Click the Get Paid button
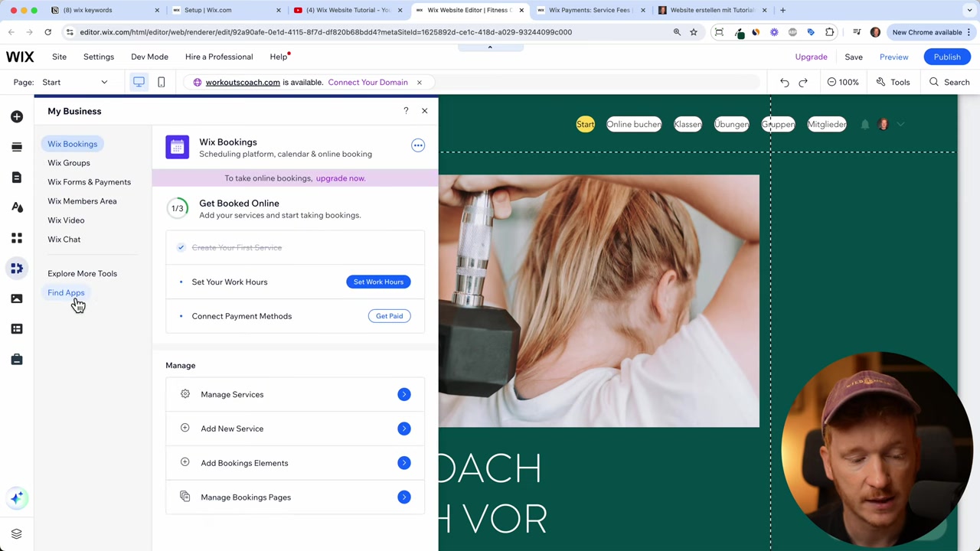 389,316
